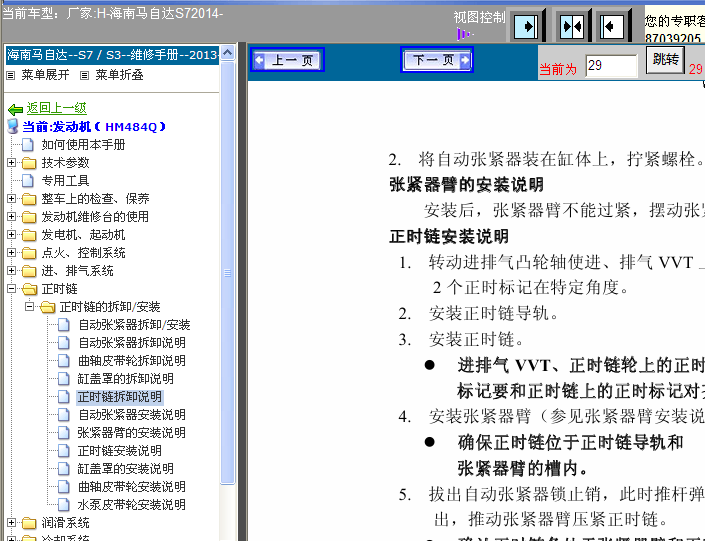Expand the 润滑系统 folder
Viewport: 705px width, 541px height.
[x=12, y=522]
